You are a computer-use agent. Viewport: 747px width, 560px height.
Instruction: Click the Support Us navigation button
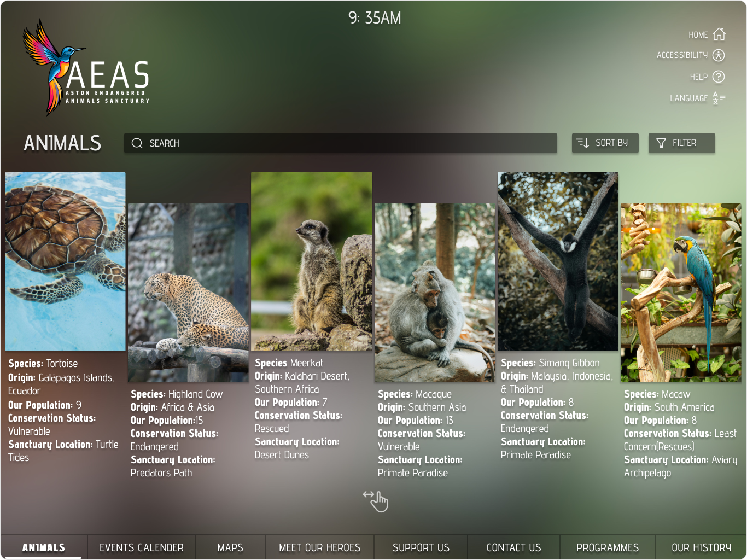421,547
